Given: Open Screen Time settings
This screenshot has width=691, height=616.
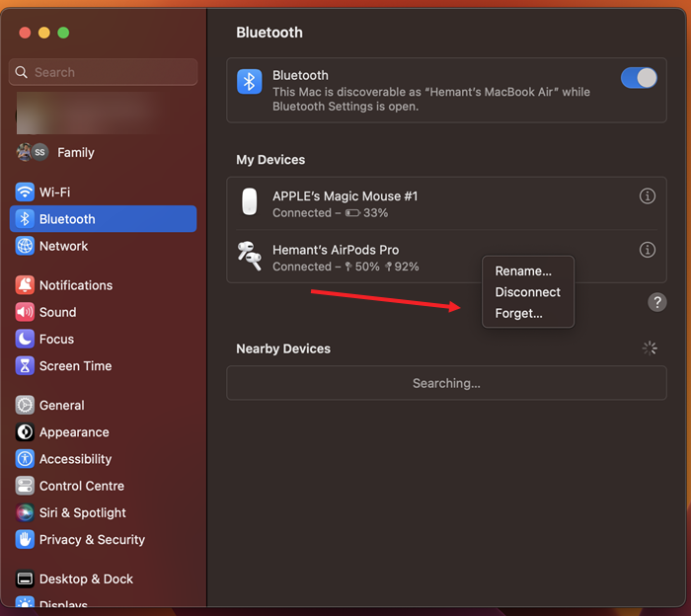Looking at the screenshot, I should tap(103, 365).
